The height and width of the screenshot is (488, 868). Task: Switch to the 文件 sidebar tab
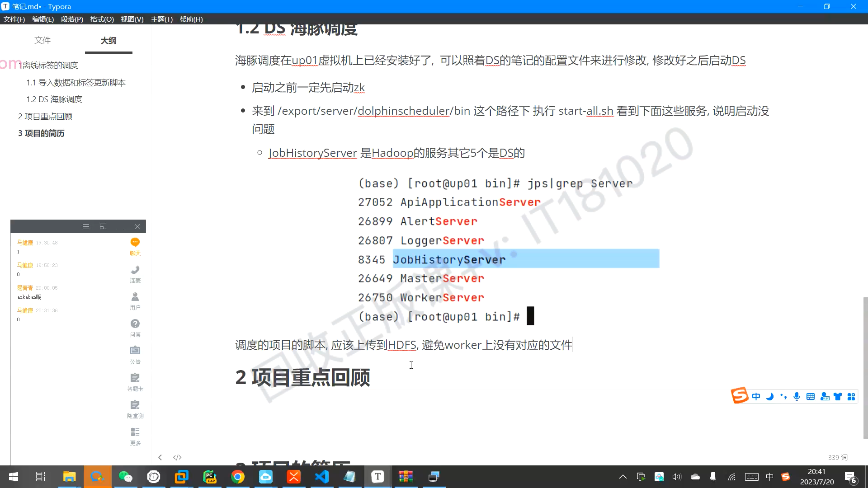(42, 40)
